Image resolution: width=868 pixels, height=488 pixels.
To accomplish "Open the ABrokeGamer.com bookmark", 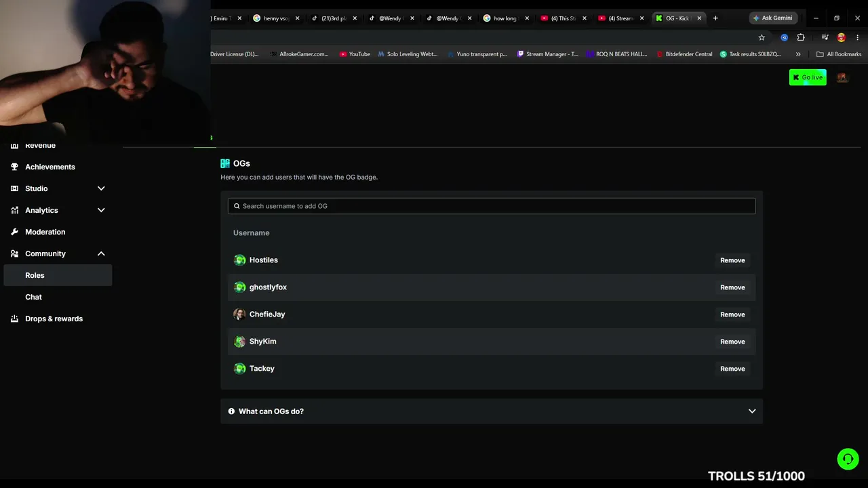I will pos(298,54).
